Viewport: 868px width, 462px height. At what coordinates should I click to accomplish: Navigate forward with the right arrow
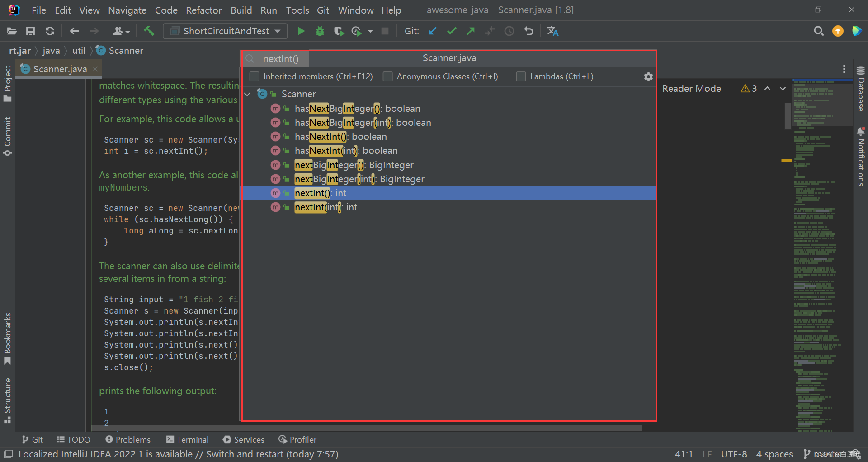click(x=94, y=31)
